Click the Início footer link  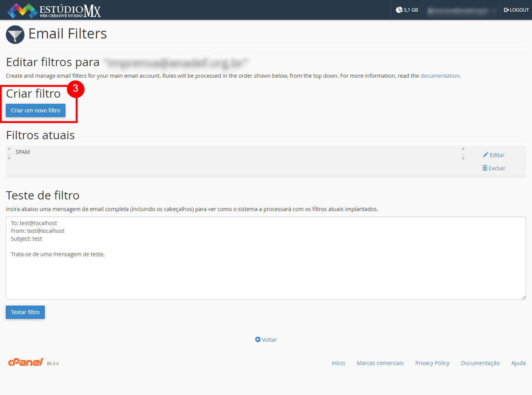pyautogui.click(x=338, y=363)
